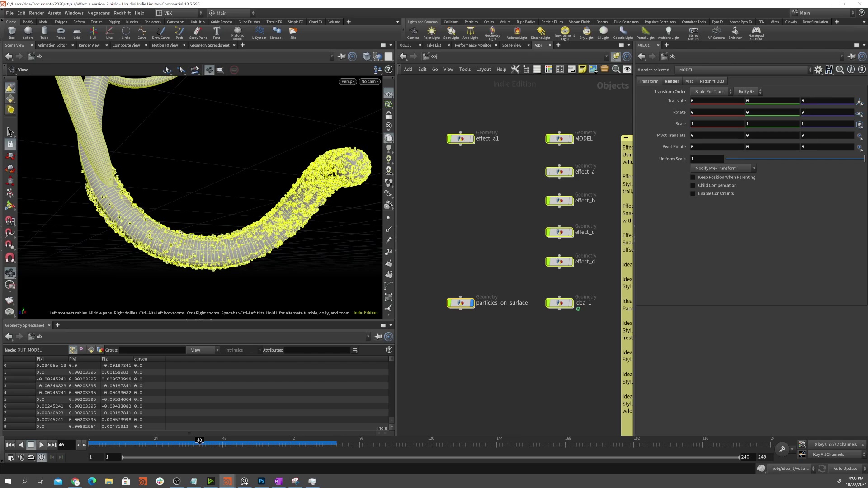Expand Modify Pre-Transform dropdown
868x488 pixels.
pos(723,168)
